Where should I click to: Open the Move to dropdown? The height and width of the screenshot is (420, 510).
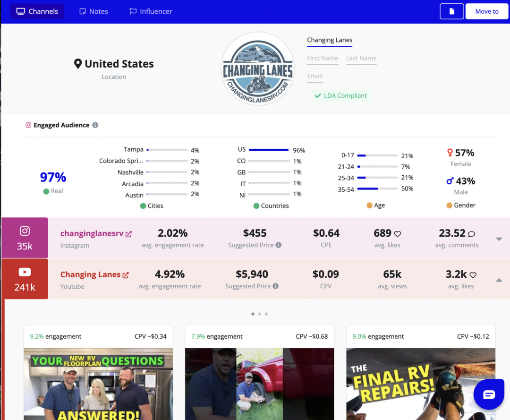click(486, 11)
